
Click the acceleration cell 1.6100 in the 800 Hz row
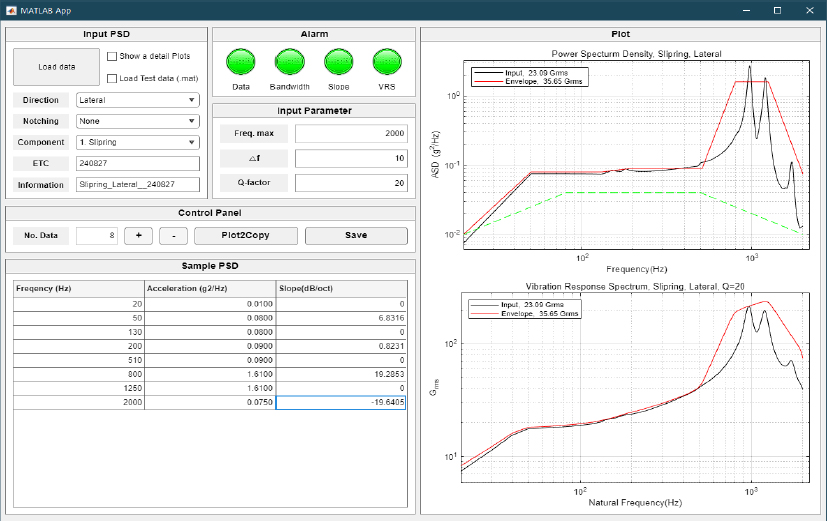(210, 374)
